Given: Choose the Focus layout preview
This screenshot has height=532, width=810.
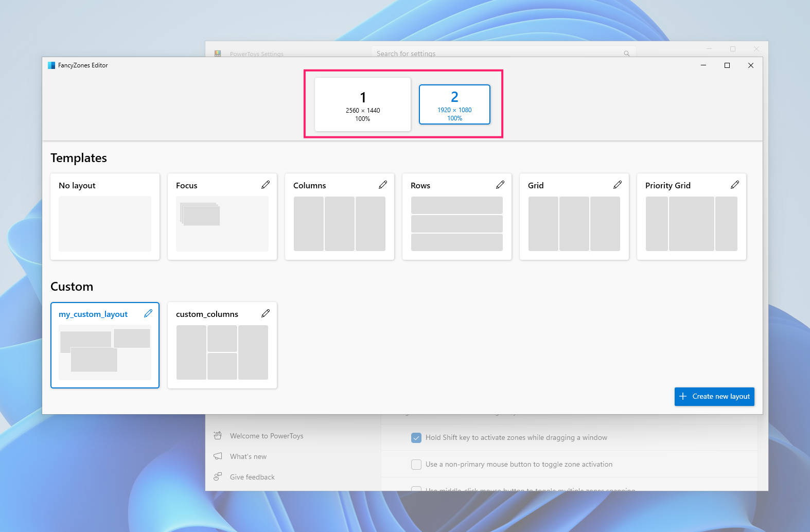Looking at the screenshot, I should click(222, 224).
